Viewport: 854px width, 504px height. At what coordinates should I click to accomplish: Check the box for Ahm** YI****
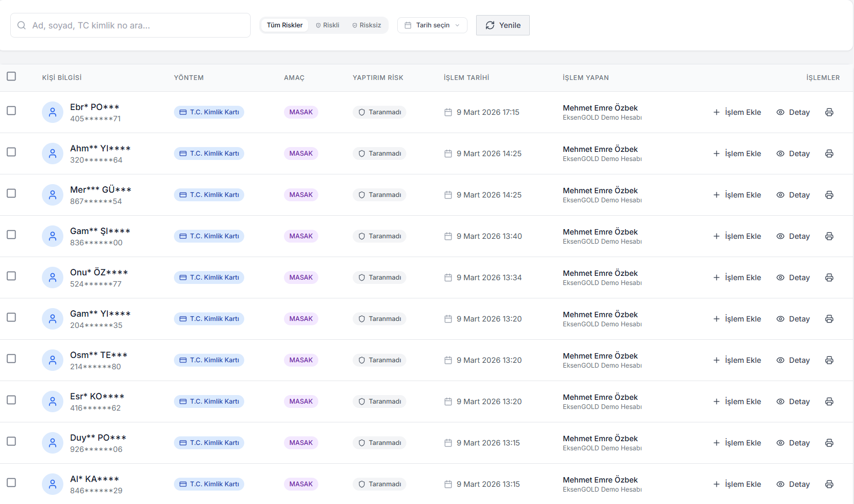pos(11,152)
